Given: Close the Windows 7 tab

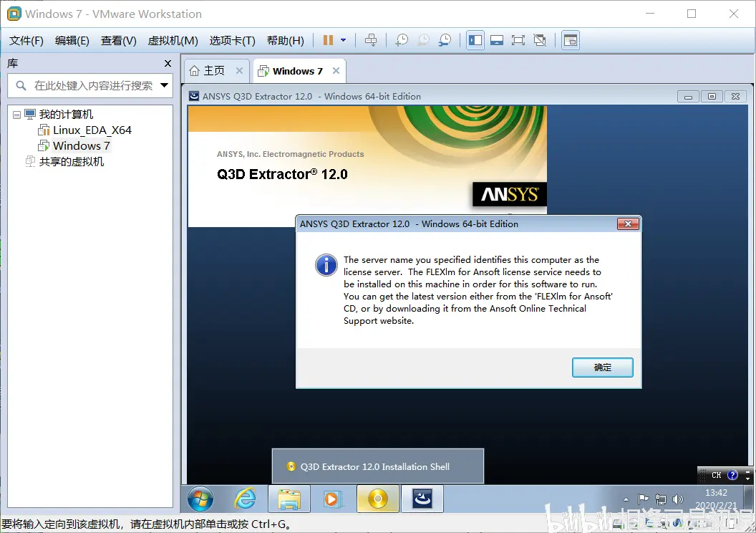Looking at the screenshot, I should tap(336, 71).
